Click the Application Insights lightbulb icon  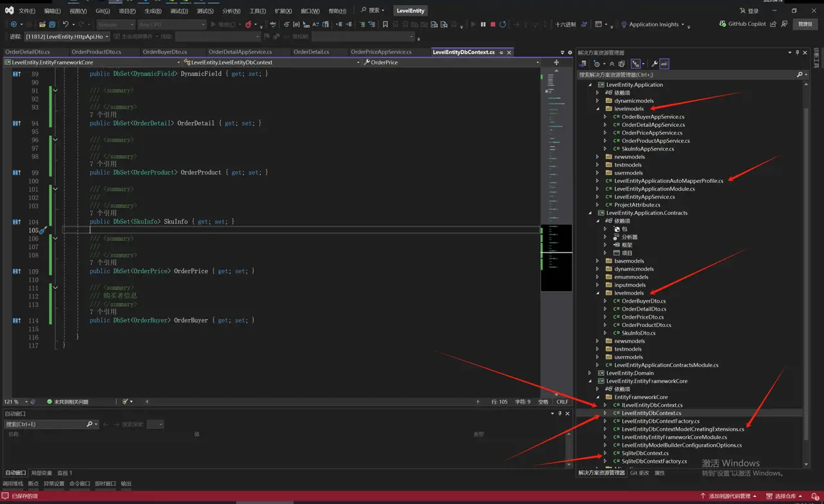point(624,24)
